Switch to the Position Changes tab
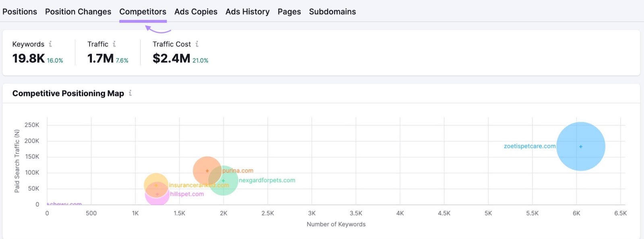 pyautogui.click(x=78, y=12)
